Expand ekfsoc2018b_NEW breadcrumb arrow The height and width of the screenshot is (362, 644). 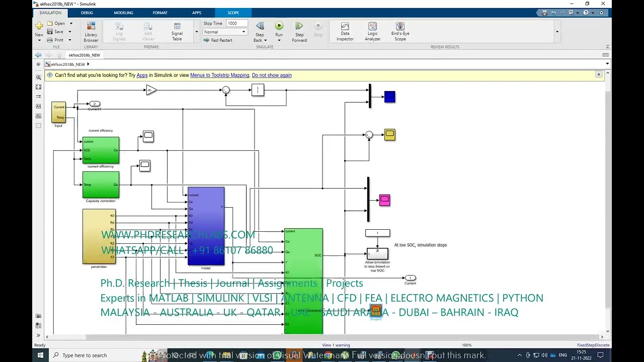[x=88, y=64]
